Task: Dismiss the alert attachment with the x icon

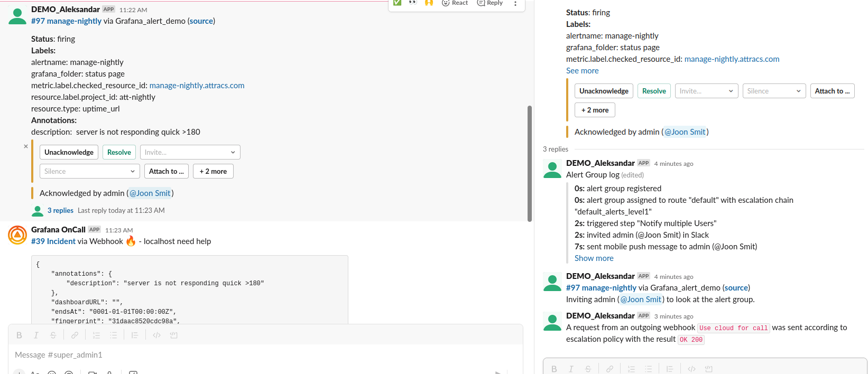Action: point(26,146)
